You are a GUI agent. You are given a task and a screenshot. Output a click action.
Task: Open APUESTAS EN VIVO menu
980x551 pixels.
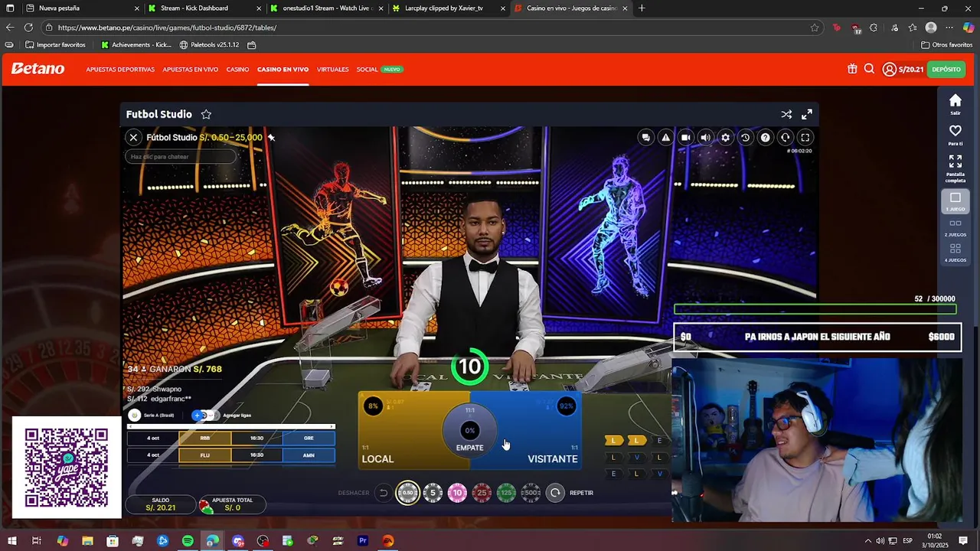click(190, 70)
